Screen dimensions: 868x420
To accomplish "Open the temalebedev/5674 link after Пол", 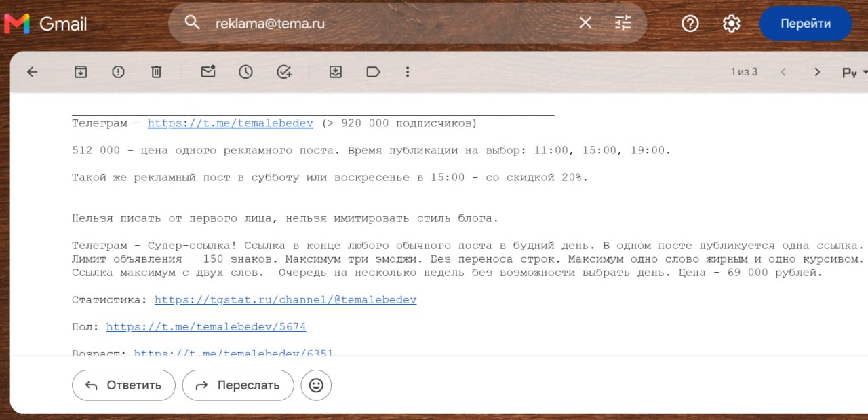I will point(206,327).
